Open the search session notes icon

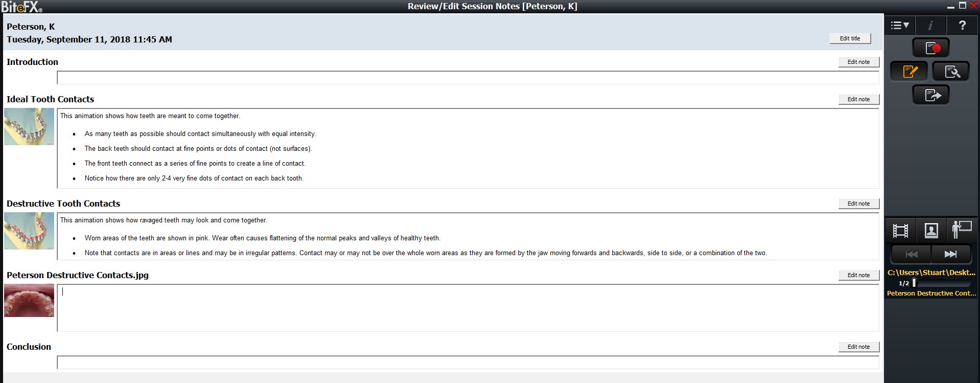tap(951, 72)
